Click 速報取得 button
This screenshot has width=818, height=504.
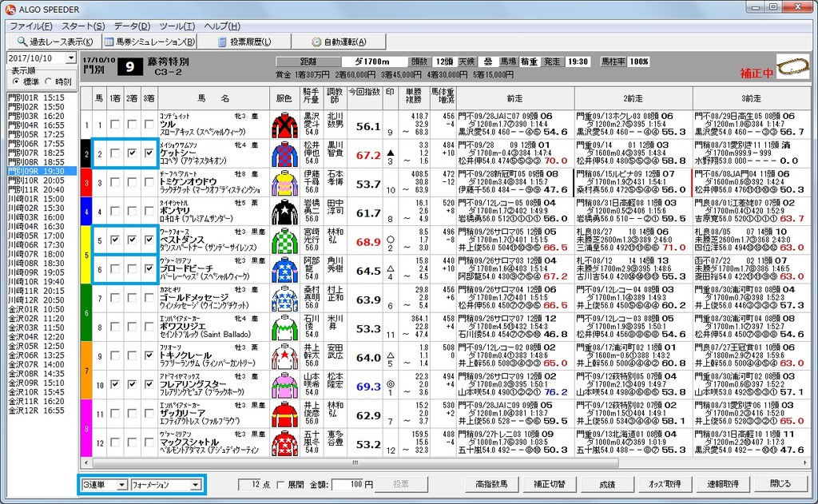pos(722,484)
